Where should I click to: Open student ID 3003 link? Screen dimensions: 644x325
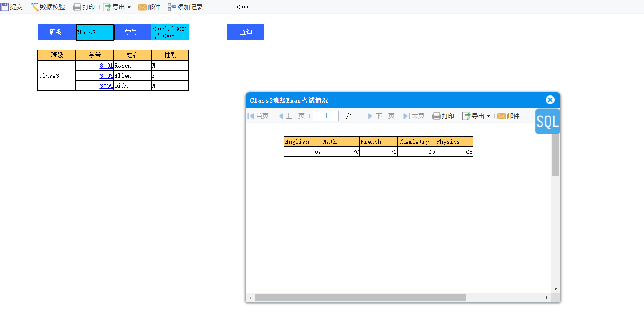click(106, 76)
